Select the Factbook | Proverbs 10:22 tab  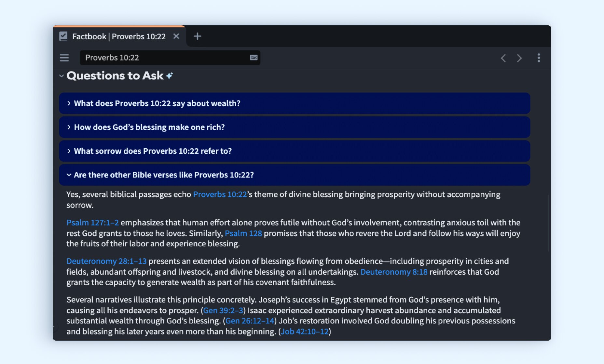[119, 36]
